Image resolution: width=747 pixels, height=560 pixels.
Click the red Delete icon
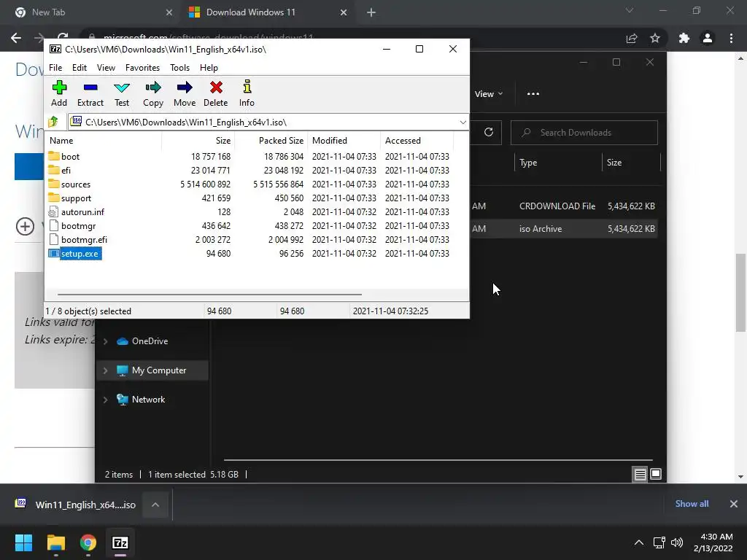point(216,93)
